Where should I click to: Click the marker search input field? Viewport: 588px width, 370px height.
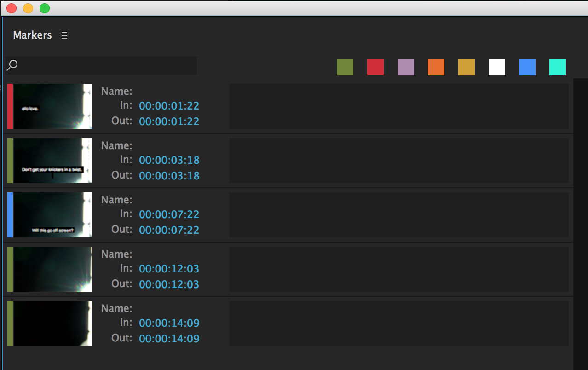101,65
